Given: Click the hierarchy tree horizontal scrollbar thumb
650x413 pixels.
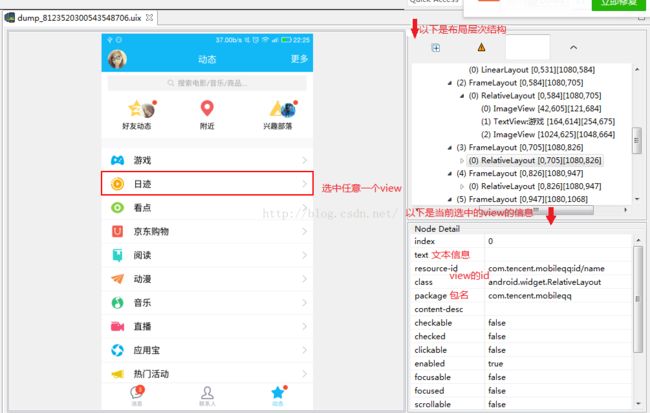Looking at the screenshot, I should point(536,210).
